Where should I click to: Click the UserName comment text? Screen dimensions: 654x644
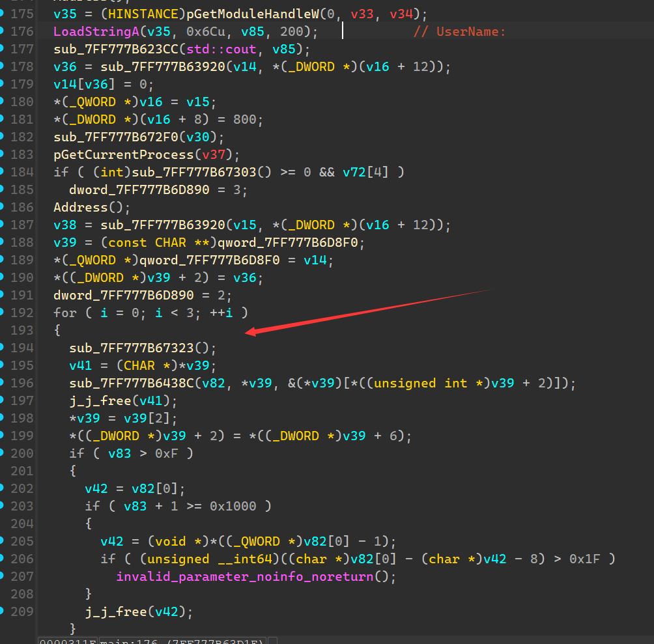(470, 32)
